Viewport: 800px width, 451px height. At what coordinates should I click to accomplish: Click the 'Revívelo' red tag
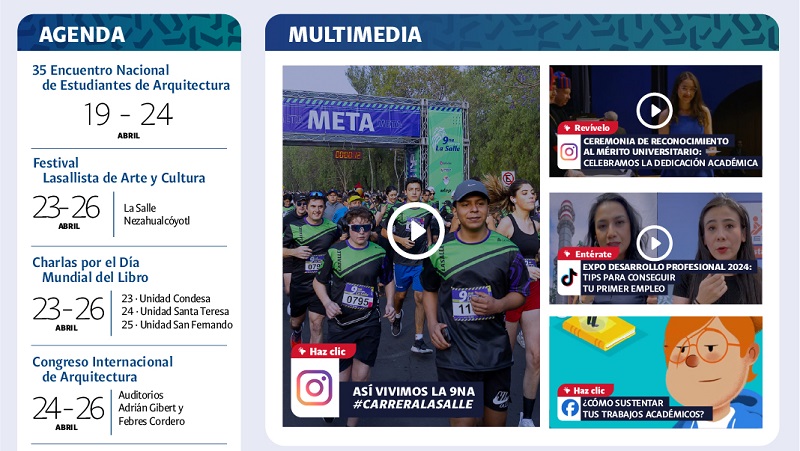click(x=588, y=128)
